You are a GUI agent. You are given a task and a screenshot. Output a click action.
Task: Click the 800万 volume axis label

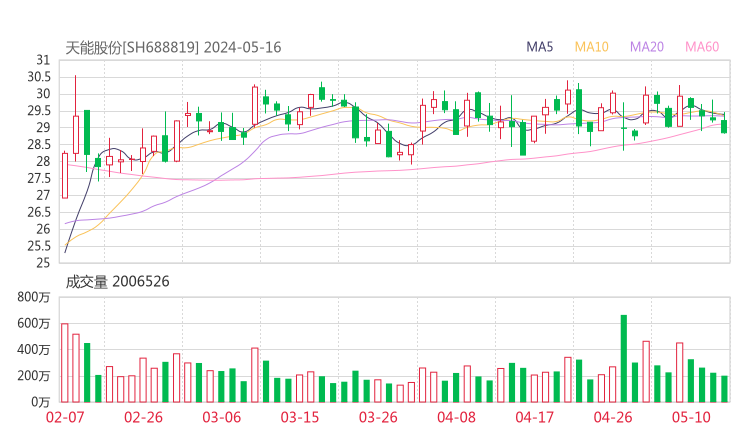click(34, 297)
